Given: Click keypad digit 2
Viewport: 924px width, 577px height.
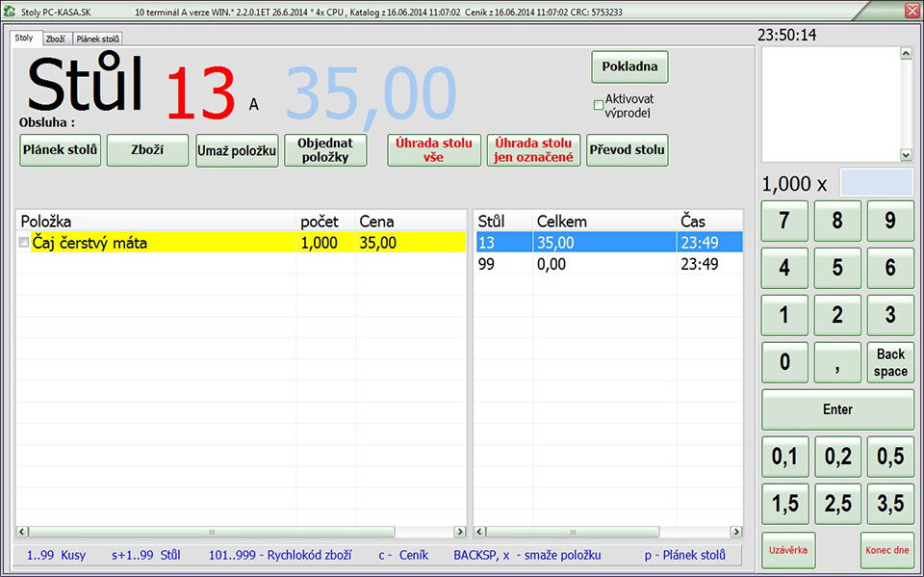Looking at the screenshot, I should tap(837, 315).
